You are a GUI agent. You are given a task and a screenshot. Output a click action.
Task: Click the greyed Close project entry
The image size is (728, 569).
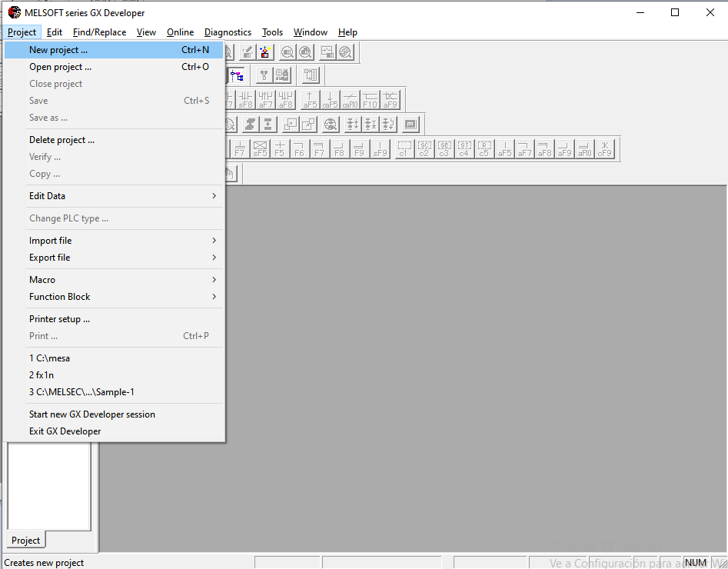click(114, 84)
